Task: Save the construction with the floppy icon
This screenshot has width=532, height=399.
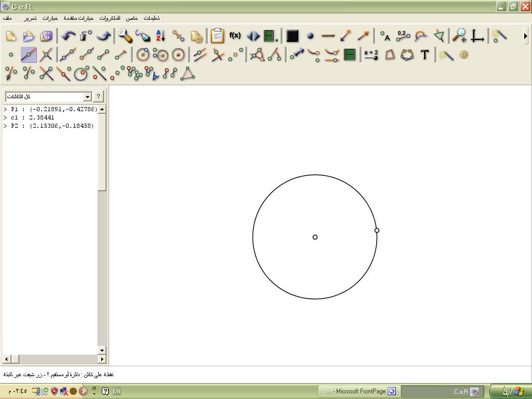Action: (46, 36)
